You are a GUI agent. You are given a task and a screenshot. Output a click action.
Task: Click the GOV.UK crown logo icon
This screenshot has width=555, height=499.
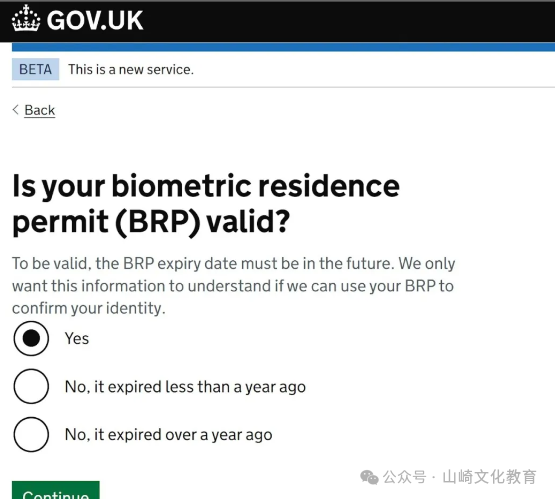click(26, 18)
